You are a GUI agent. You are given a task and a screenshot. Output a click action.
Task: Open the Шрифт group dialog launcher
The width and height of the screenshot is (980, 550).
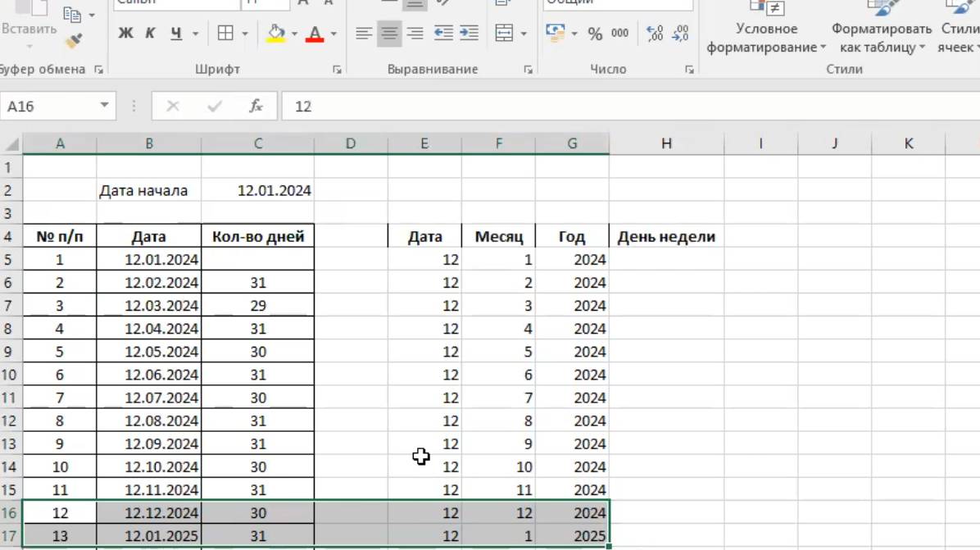click(x=337, y=70)
